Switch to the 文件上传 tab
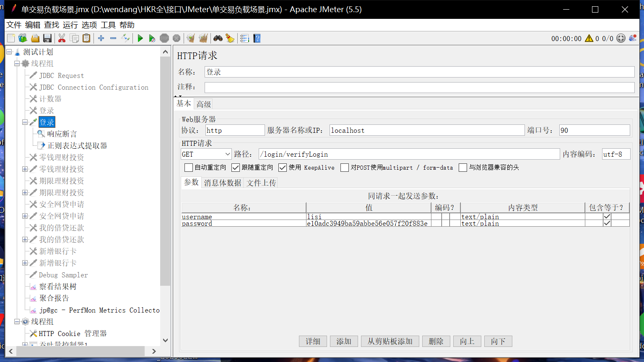 click(261, 183)
